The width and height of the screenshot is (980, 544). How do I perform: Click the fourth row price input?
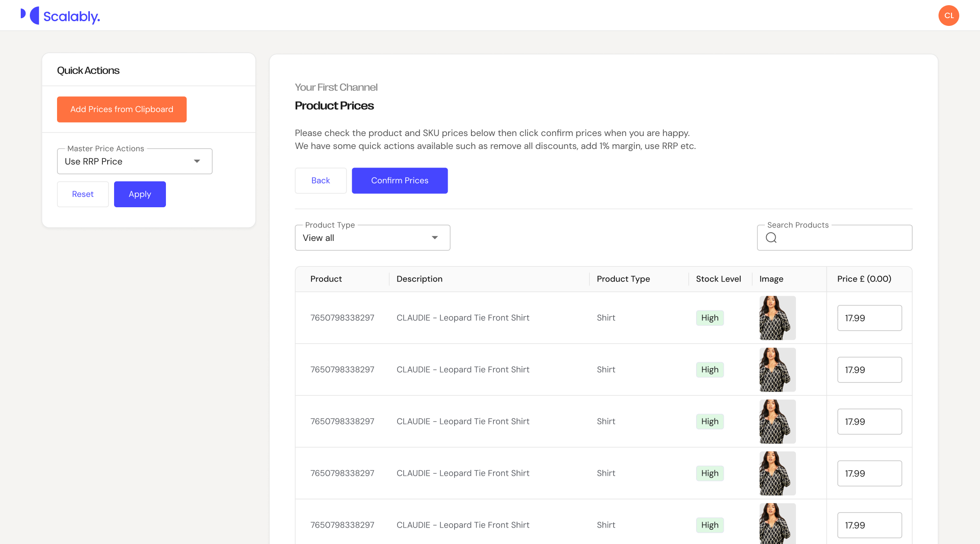869,474
